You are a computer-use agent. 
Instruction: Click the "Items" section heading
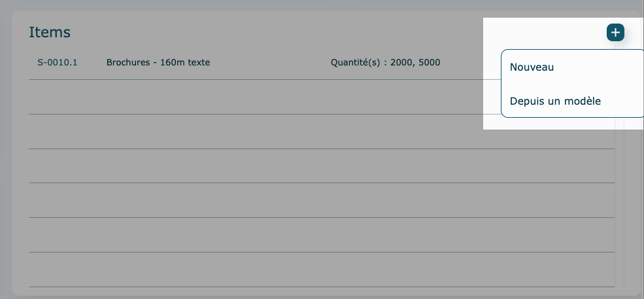pos(50,32)
